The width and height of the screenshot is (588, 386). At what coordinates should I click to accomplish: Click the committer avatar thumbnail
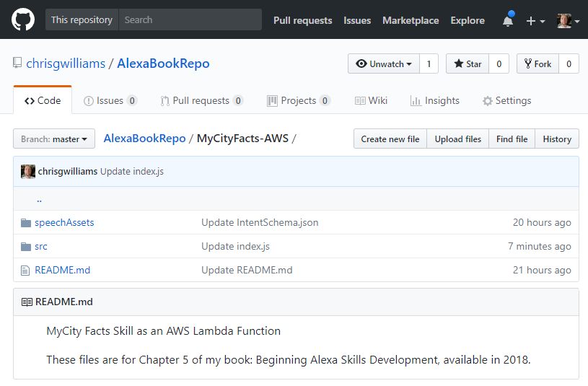pos(28,171)
